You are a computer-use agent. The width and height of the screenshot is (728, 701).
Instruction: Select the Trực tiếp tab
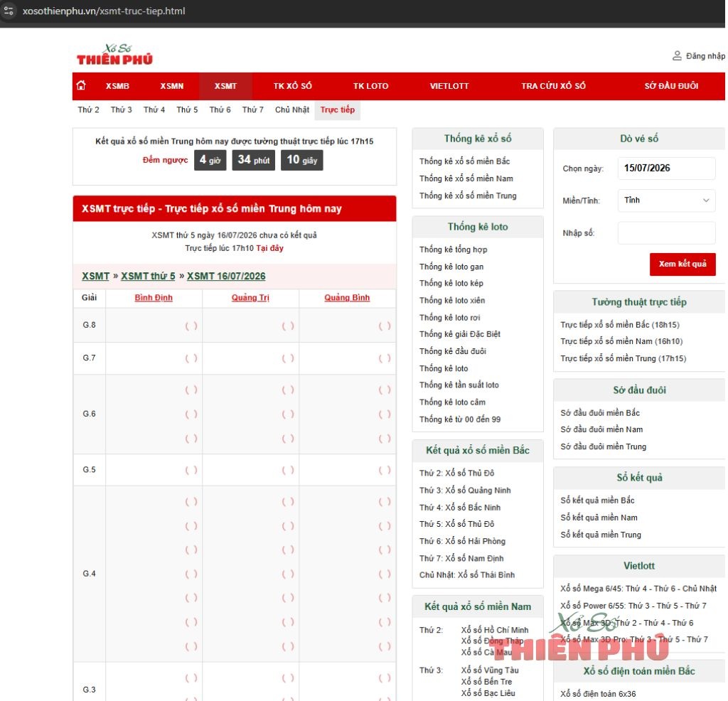338,109
